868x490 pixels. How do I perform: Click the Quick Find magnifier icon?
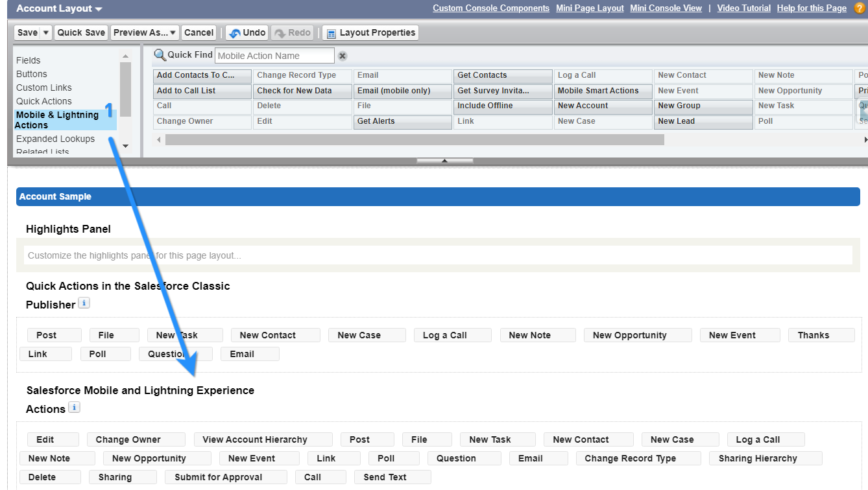pos(160,55)
